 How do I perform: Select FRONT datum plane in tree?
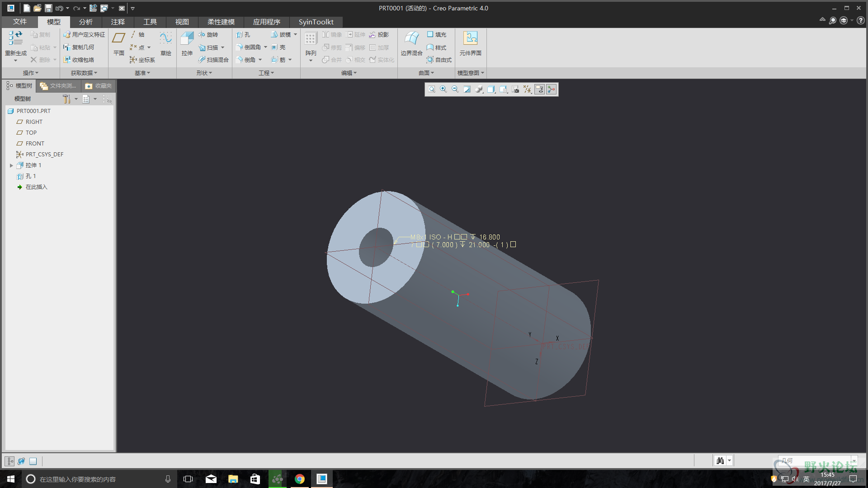[x=30, y=144]
